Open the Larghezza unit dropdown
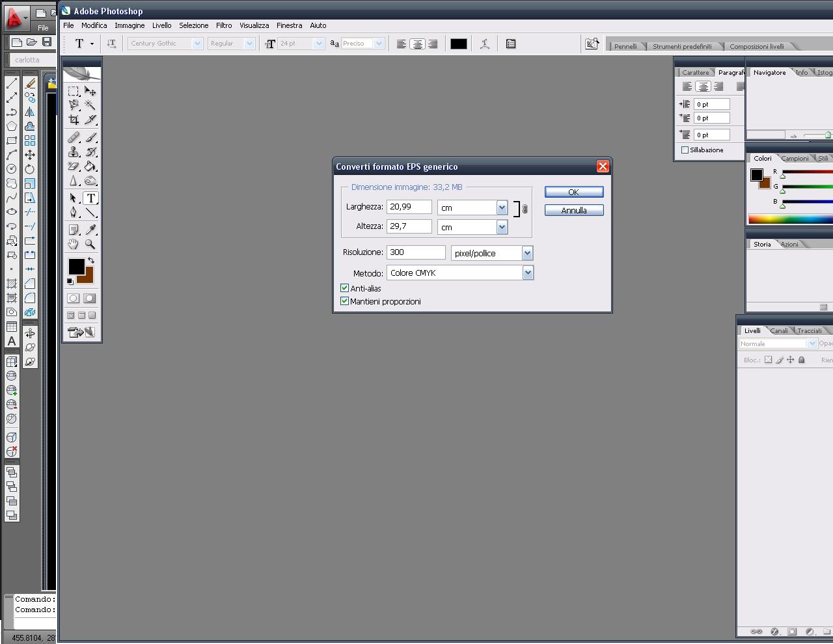Image resolution: width=833 pixels, height=644 pixels. click(502, 208)
